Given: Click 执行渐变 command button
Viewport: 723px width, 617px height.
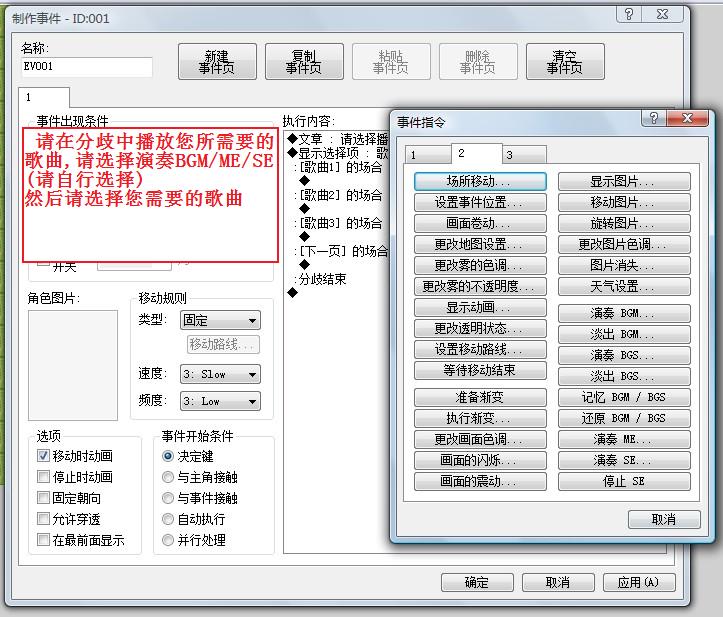Looking at the screenshot, I should tap(480, 418).
